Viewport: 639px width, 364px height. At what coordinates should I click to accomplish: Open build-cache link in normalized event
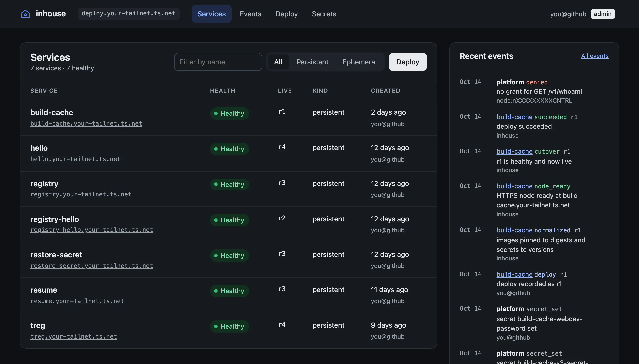click(514, 230)
